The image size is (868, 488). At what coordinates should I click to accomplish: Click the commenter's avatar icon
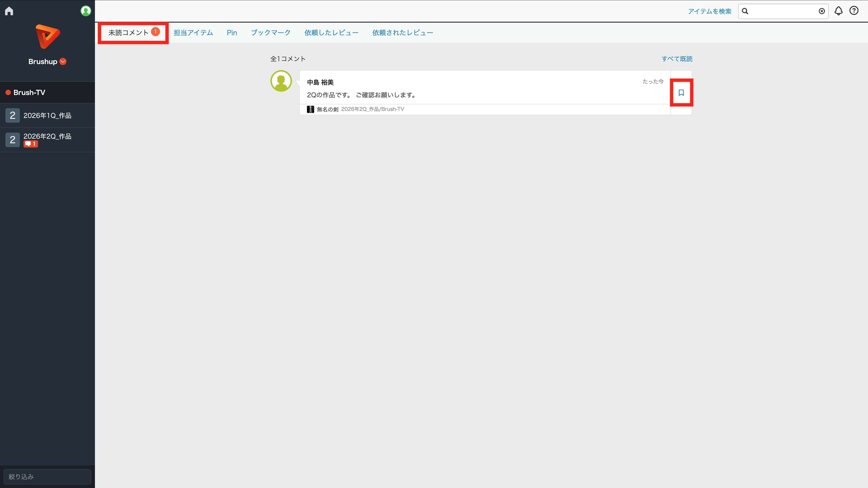[281, 81]
